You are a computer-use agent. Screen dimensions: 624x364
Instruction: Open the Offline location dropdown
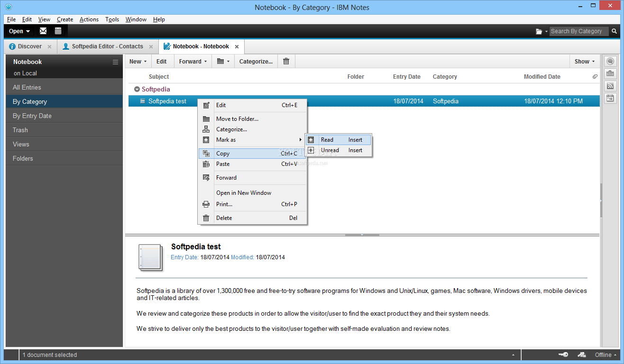point(606,355)
